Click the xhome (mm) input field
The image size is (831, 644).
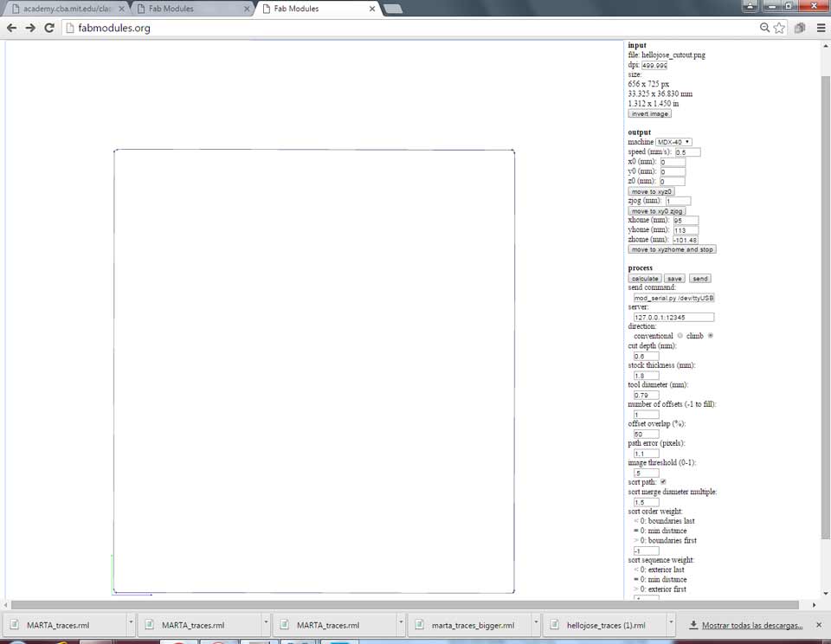[x=686, y=220]
